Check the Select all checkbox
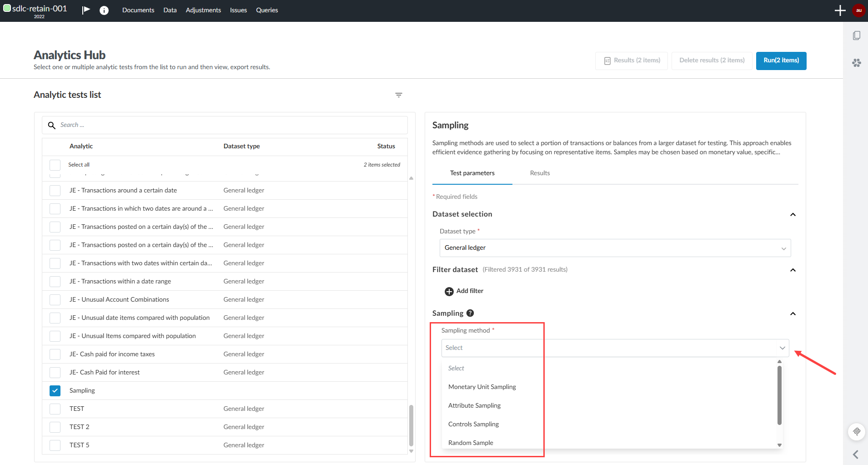The image size is (868, 465). (x=55, y=165)
